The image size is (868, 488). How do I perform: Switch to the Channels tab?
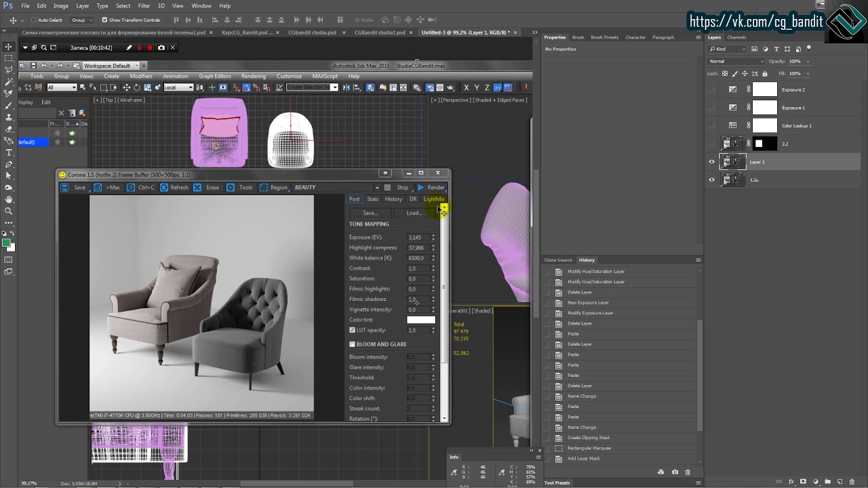[736, 37]
